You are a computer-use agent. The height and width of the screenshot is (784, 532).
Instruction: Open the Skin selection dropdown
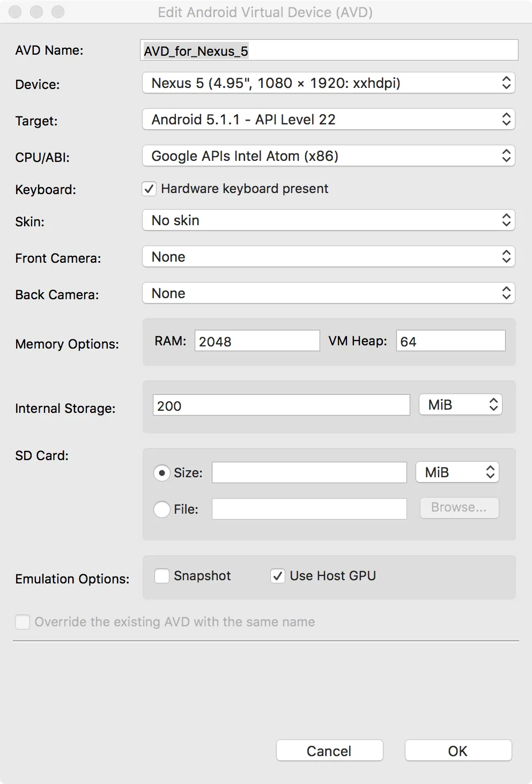[x=328, y=220]
